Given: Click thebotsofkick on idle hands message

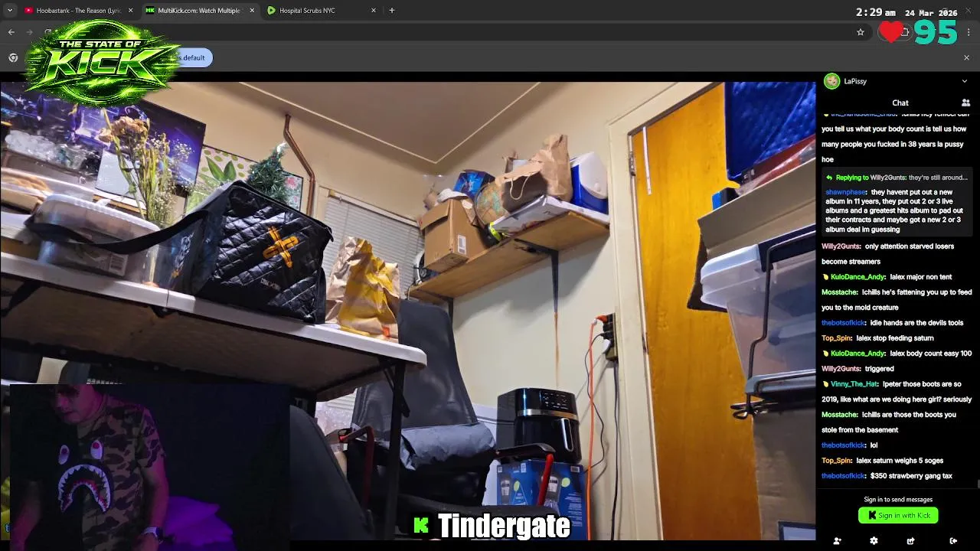Looking at the screenshot, I should (843, 323).
